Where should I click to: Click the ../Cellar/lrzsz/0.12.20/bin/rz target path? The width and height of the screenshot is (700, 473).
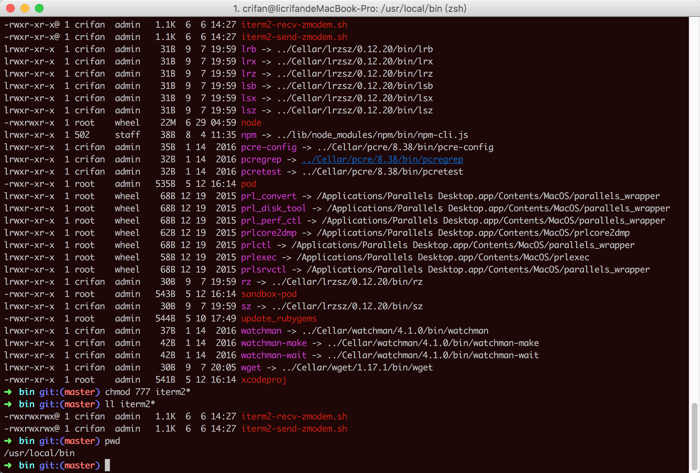coord(347,282)
